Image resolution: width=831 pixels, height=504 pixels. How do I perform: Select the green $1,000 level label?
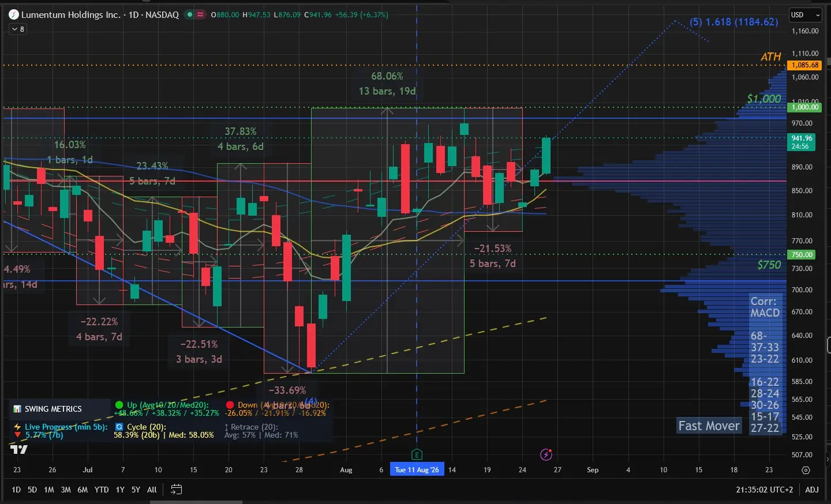coord(764,99)
